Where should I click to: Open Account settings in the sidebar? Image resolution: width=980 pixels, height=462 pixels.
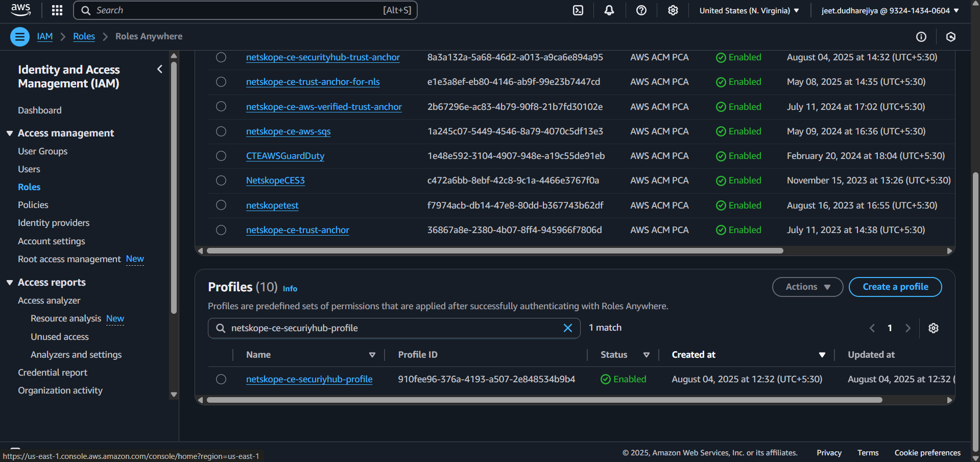(x=52, y=241)
